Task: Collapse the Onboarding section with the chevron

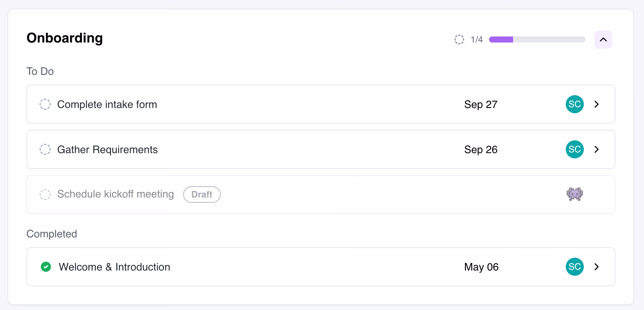Action: pos(603,40)
